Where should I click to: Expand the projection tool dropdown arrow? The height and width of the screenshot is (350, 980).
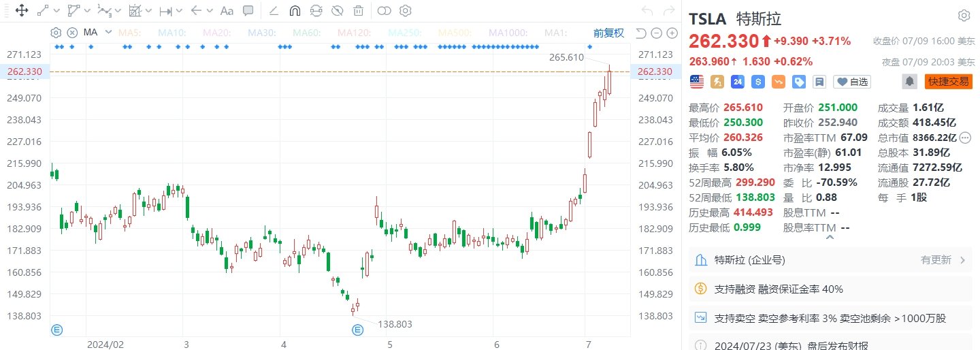click(148, 11)
